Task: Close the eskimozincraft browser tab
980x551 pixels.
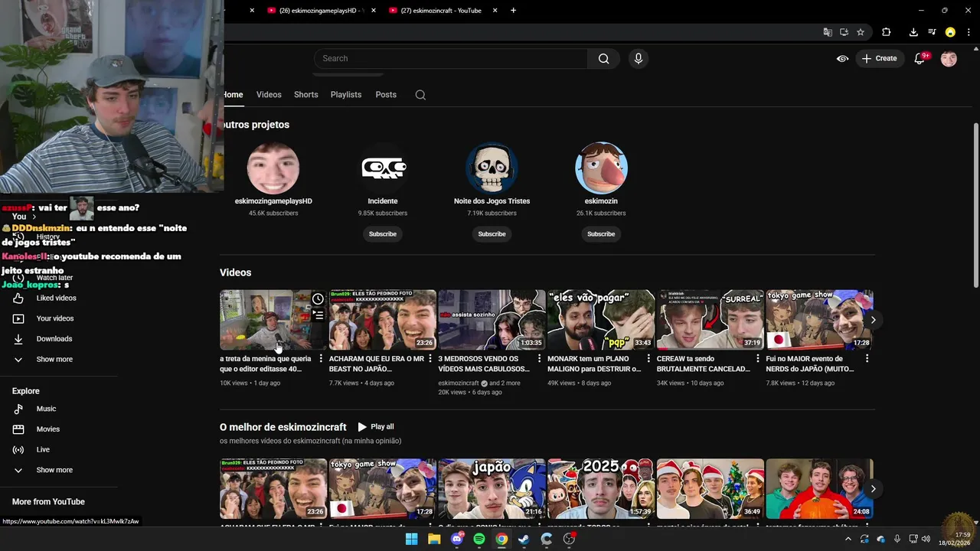Action: click(495, 11)
